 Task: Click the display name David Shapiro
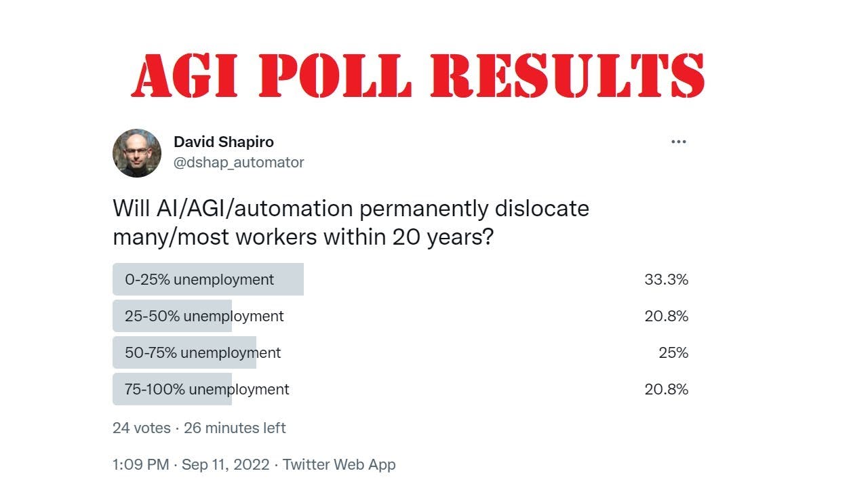point(224,142)
